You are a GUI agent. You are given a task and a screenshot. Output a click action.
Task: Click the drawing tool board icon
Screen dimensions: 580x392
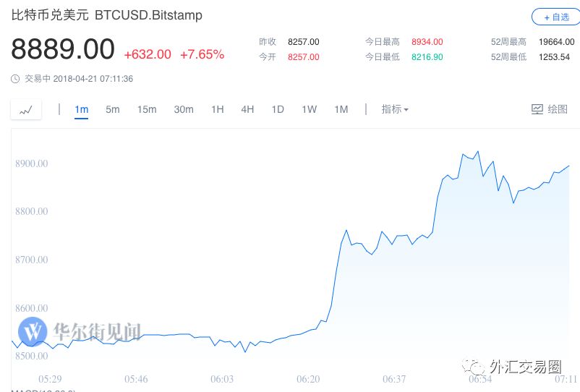tap(537, 109)
